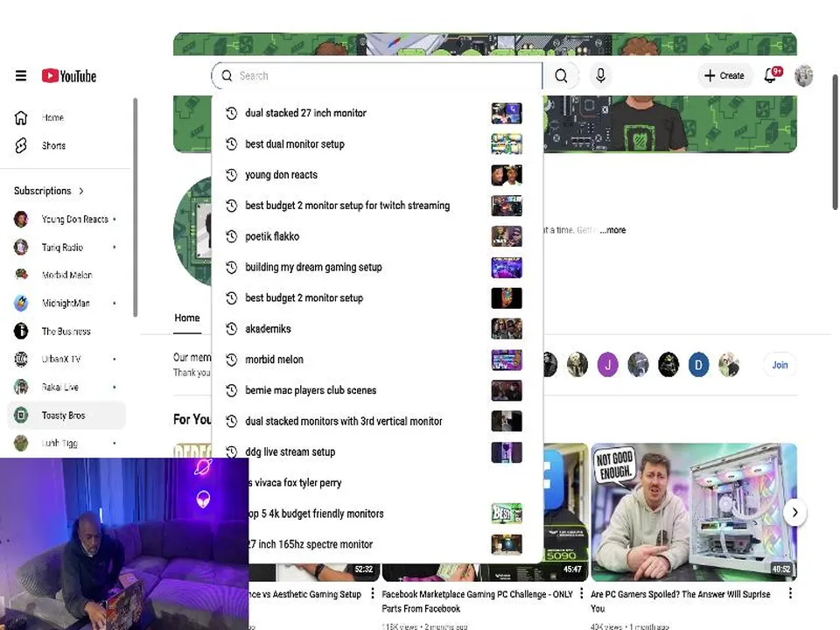Select suggestion 'ddg live stream setup'
This screenshot has height=630, width=840.
pyautogui.click(x=377, y=451)
